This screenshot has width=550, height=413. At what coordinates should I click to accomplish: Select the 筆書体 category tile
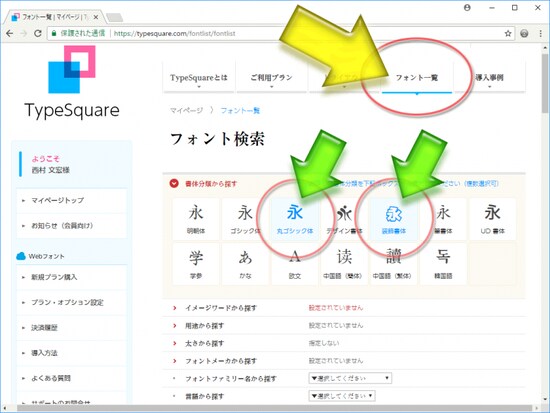point(443,219)
